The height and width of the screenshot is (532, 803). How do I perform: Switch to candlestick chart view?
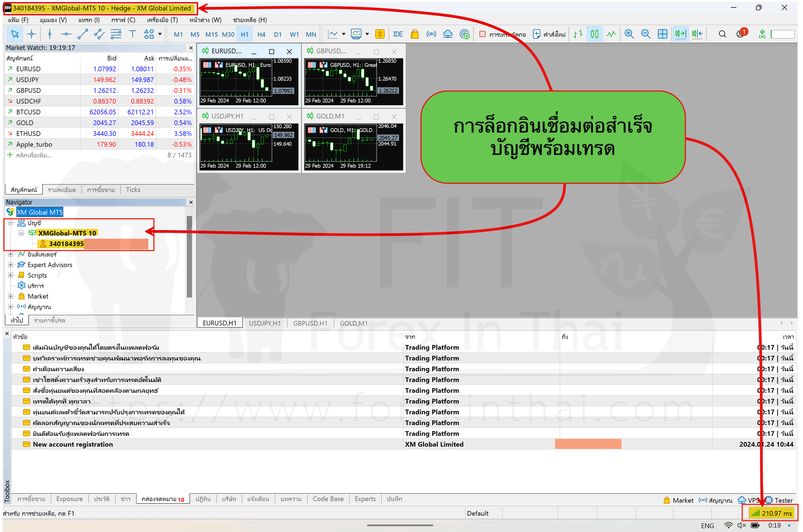click(594, 34)
